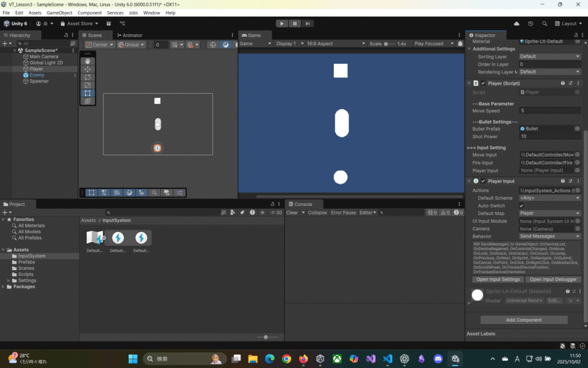
Task: Click the Add Component button
Action: (524, 320)
